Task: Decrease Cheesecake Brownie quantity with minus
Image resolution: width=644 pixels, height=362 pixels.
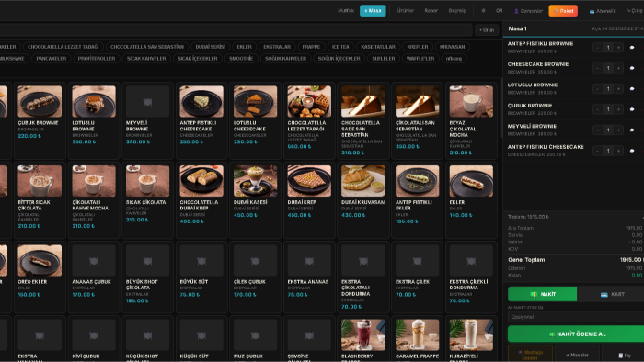Action: click(x=598, y=68)
